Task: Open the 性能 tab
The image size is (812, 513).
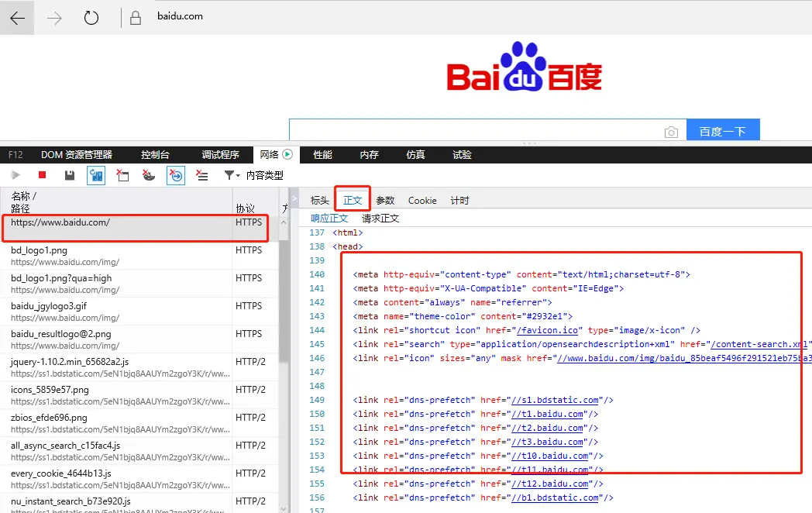Action: (322, 154)
